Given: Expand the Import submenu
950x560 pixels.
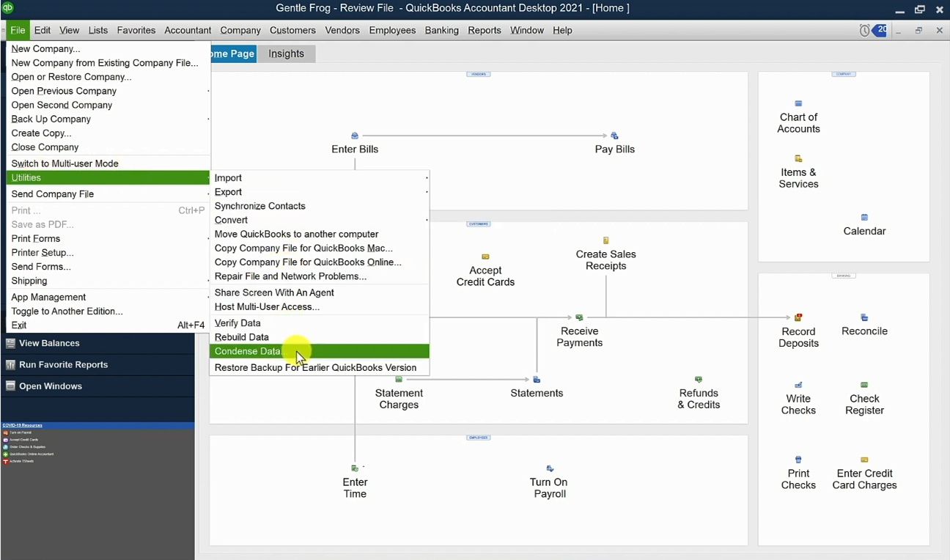Looking at the screenshot, I should coord(320,177).
